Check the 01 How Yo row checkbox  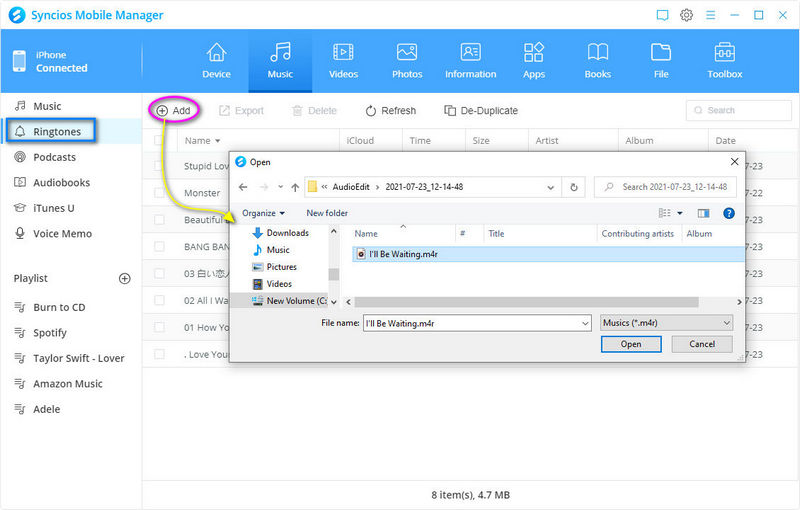pyautogui.click(x=159, y=327)
